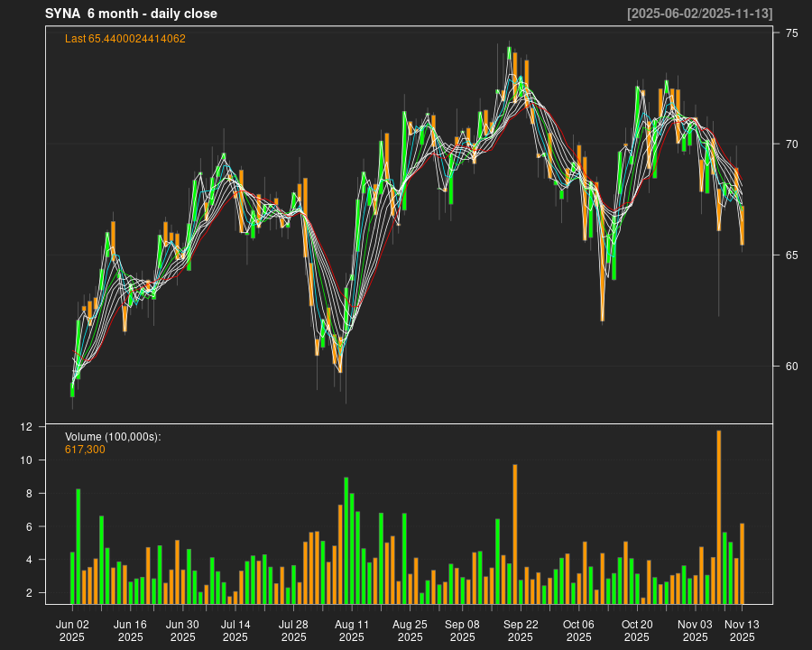Select the Aug 11 2025 date tick
812x650 pixels.
click(x=351, y=630)
